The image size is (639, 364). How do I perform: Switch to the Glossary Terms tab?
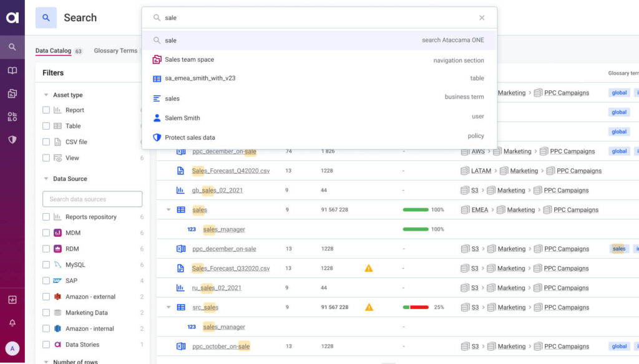click(115, 50)
